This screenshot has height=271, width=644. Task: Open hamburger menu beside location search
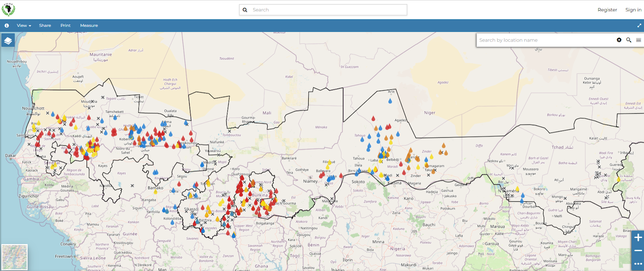[x=638, y=40]
